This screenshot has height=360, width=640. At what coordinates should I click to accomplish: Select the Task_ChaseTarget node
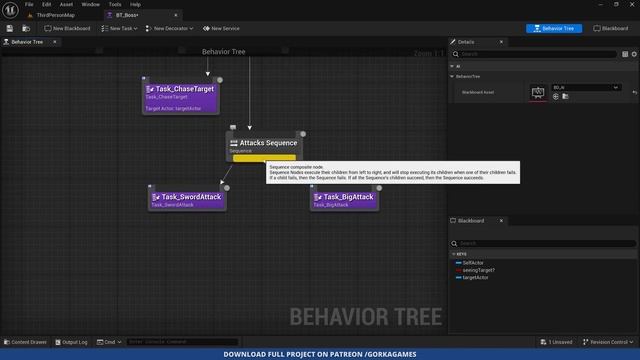[181, 97]
